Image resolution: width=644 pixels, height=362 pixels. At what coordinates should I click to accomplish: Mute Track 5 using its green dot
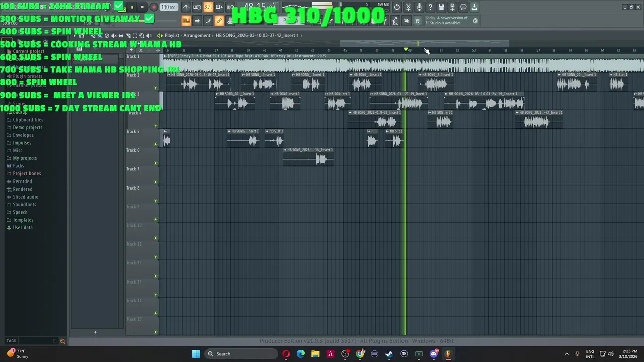(x=156, y=144)
